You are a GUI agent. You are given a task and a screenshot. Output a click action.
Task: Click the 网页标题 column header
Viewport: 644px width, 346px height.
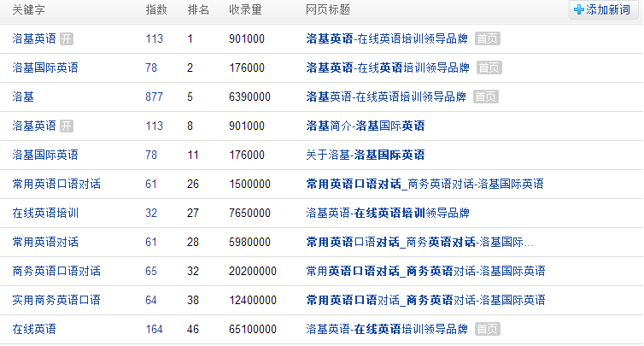[328, 10]
